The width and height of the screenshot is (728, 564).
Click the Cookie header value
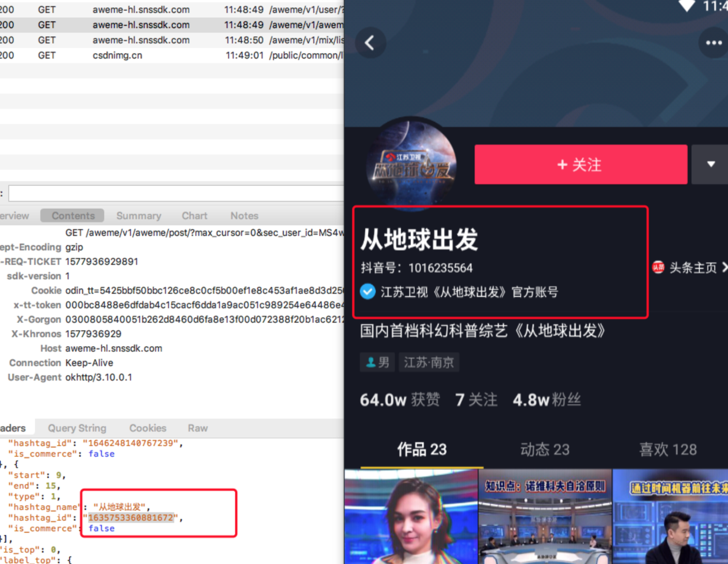tap(205, 290)
